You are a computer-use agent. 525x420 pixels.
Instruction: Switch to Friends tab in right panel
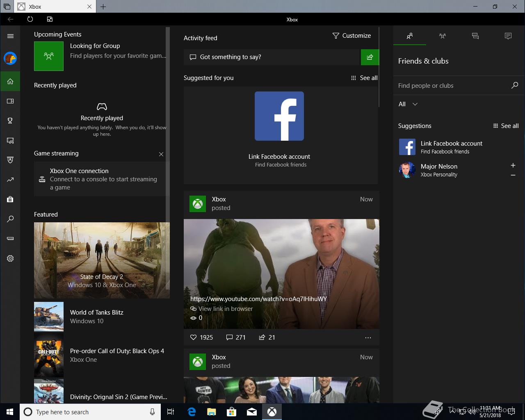tap(410, 36)
